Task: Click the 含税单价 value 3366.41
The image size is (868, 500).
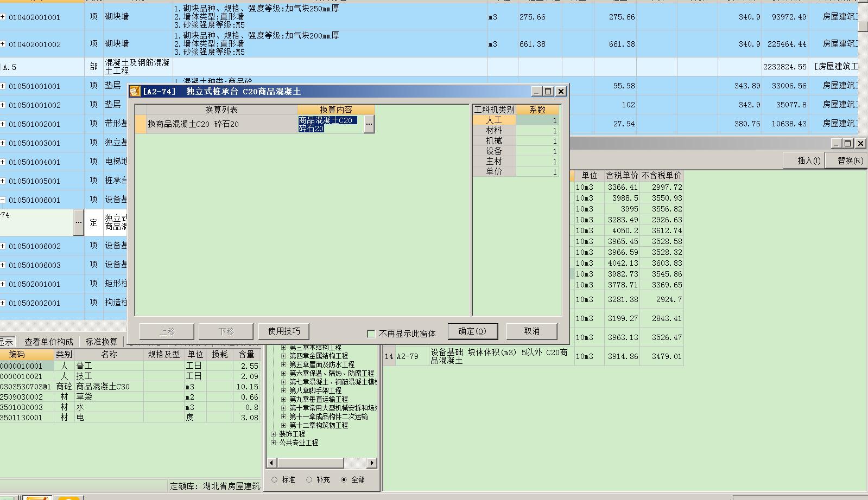Action: coord(622,187)
